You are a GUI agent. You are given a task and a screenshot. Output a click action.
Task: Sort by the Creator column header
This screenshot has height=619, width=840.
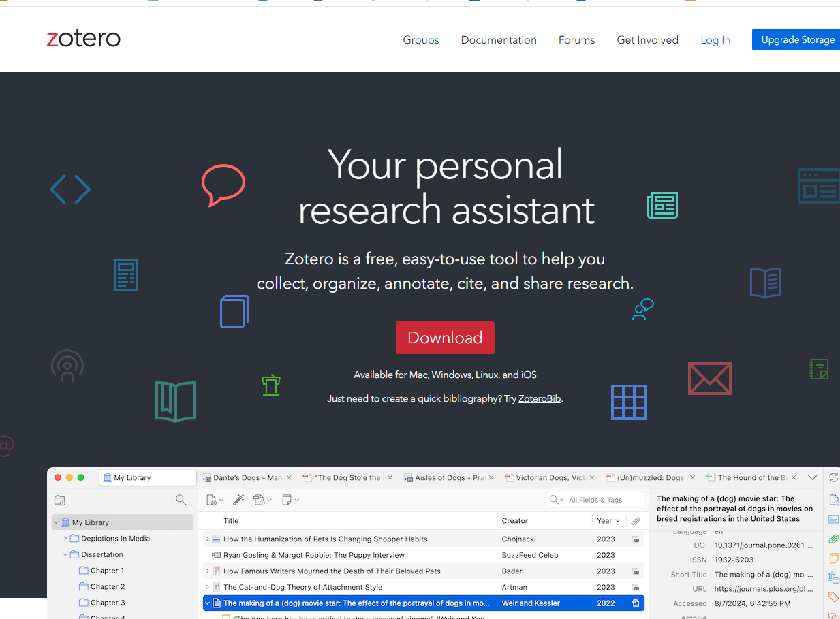point(515,521)
